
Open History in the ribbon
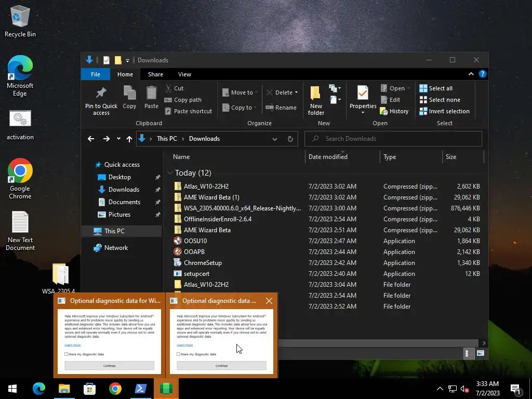point(394,111)
